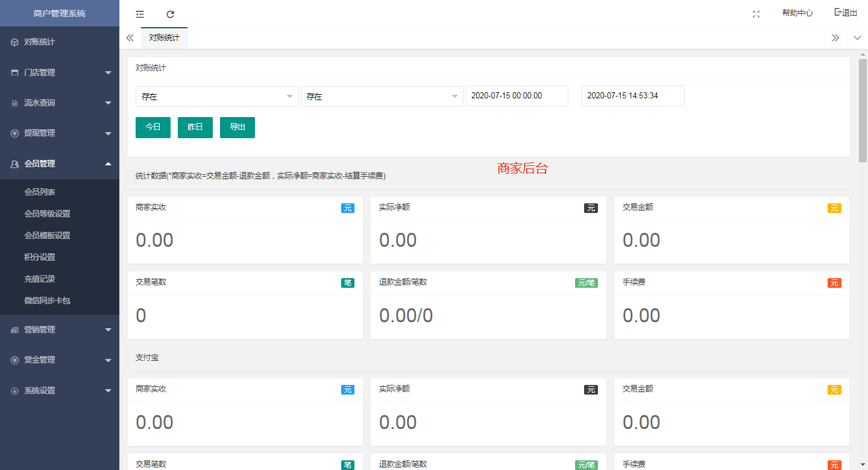Expand the 门店管理 menu
The width and height of the screenshot is (868, 470).
[x=60, y=72]
